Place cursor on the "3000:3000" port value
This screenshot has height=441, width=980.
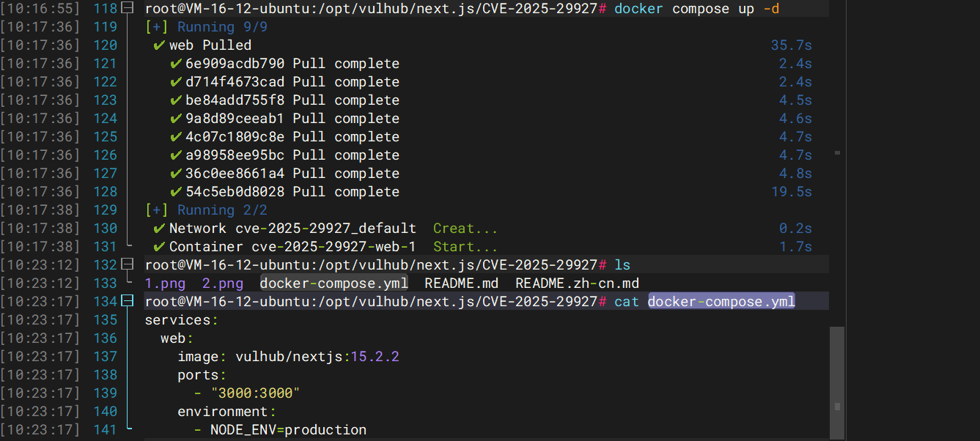click(254, 393)
